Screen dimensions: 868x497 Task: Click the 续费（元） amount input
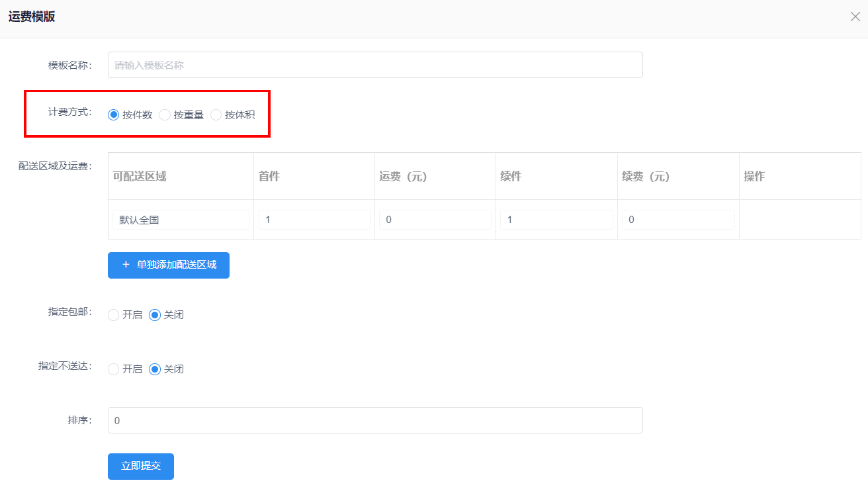click(678, 220)
